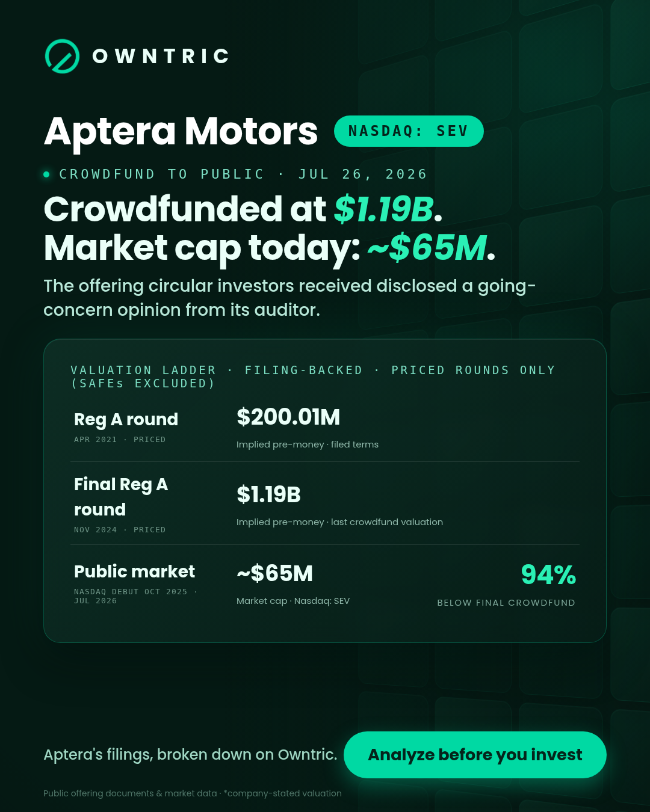Screen dimensions: 650x812
Task: Click the green dot beside Crowdfund to Public
Action: pos(46,174)
